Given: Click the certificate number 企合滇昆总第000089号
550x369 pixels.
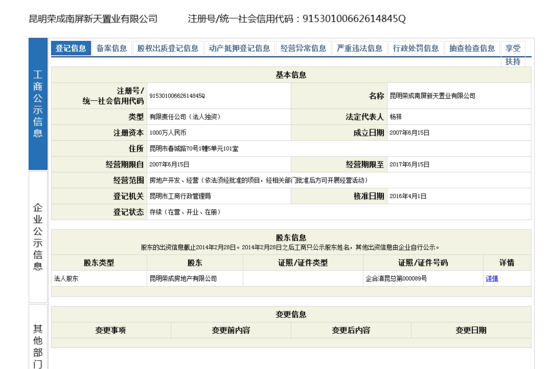Looking at the screenshot, I should pos(396,279).
